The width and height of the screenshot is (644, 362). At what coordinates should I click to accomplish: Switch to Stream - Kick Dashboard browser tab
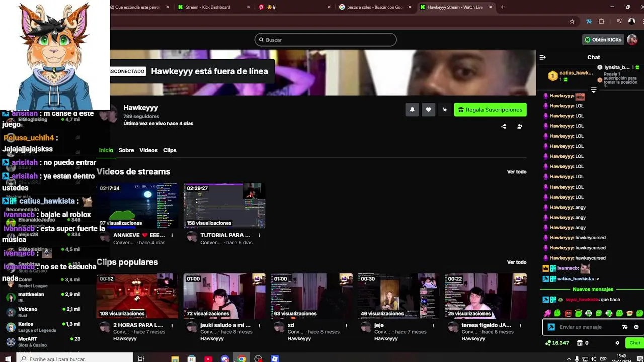pos(214,7)
